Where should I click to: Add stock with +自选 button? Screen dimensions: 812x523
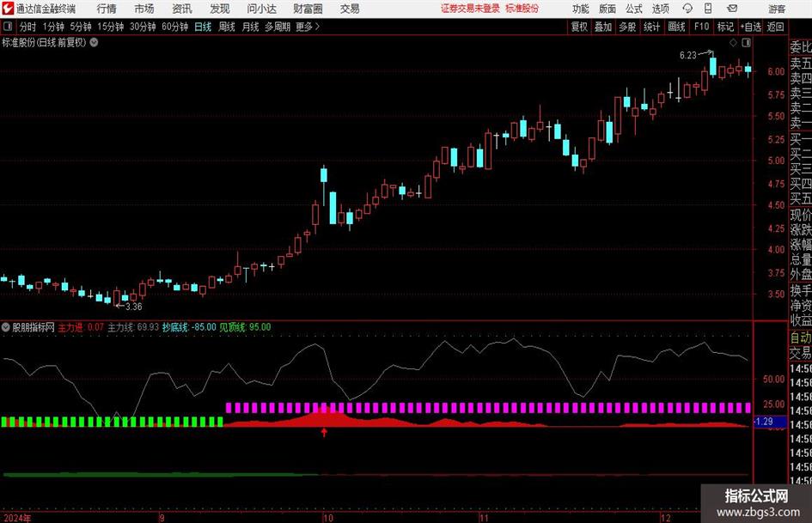point(750,27)
